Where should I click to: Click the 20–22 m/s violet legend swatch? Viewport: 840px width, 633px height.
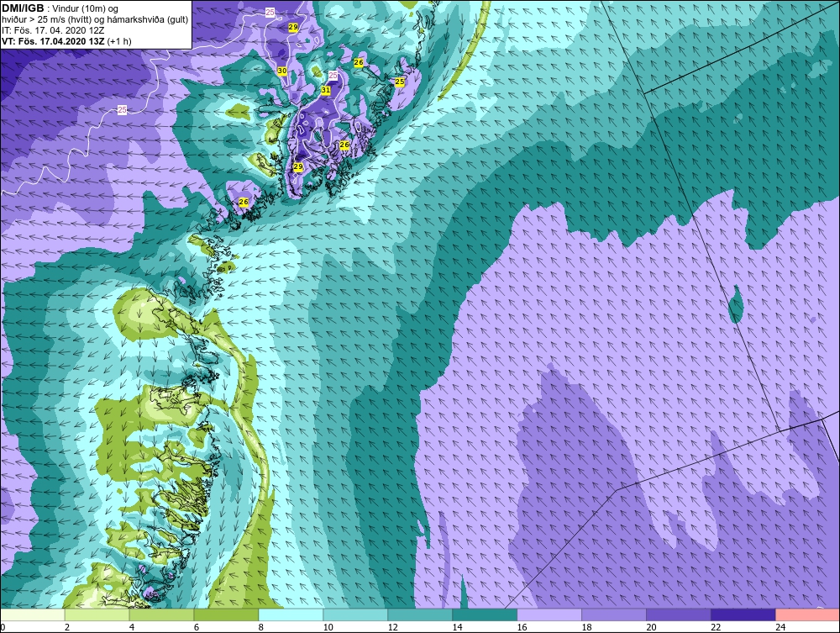tap(678, 615)
